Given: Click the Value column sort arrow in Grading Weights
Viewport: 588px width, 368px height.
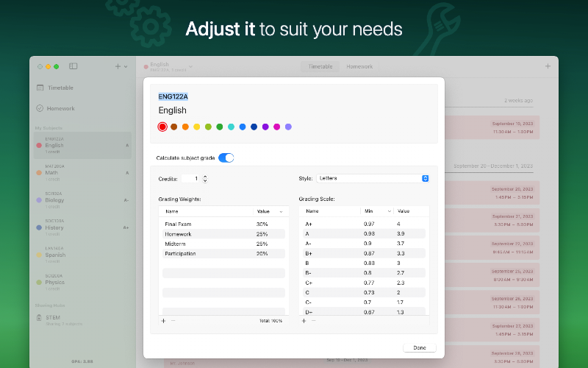Looking at the screenshot, I should click(x=282, y=212).
